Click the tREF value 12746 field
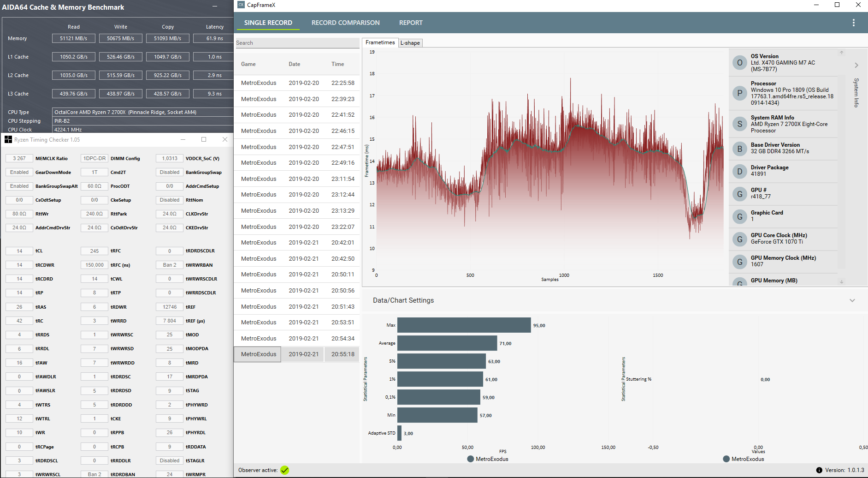This screenshot has width=868, height=478. (170, 307)
